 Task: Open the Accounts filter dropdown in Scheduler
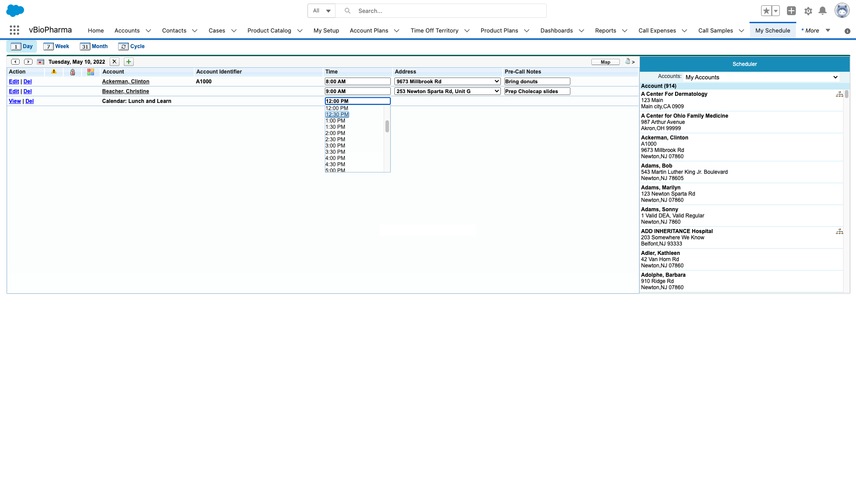coord(762,77)
